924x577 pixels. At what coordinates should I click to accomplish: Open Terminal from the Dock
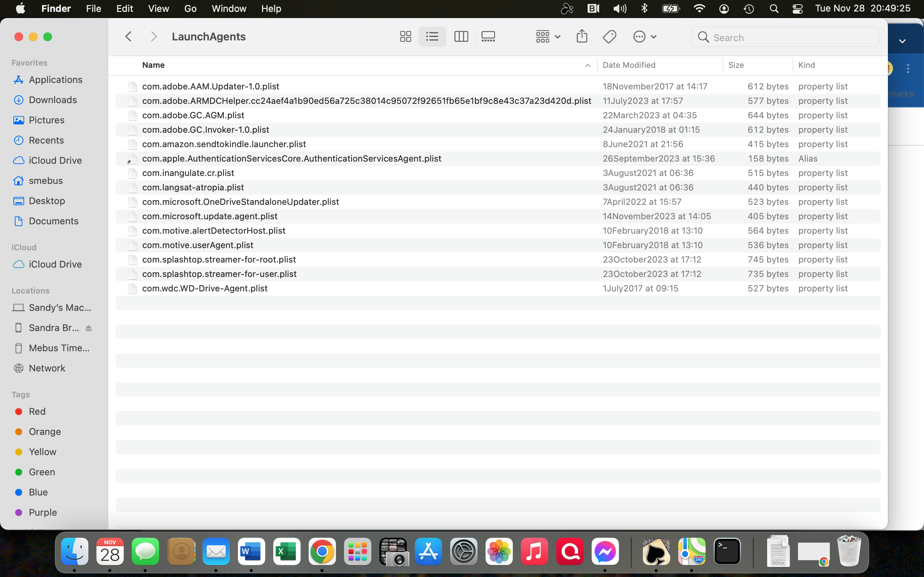727,551
